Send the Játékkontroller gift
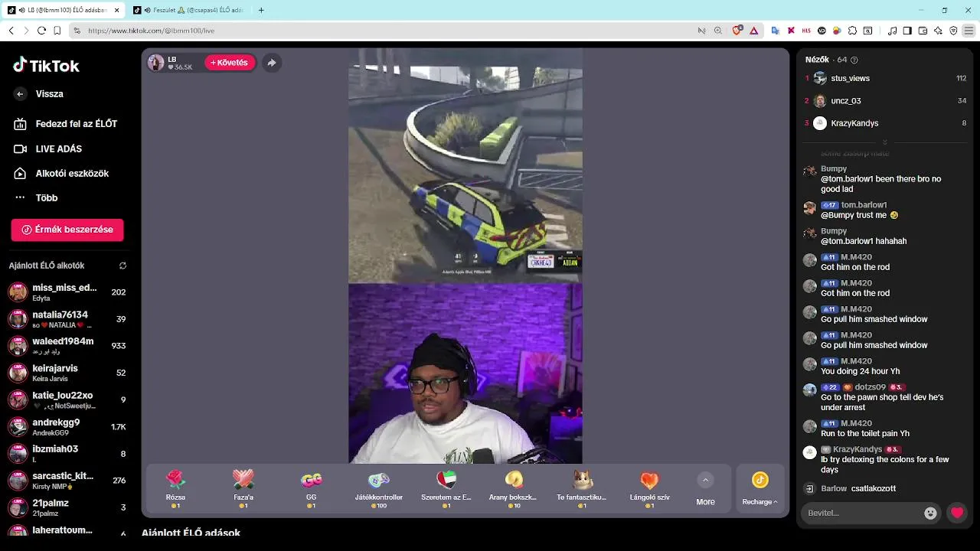Image resolution: width=980 pixels, height=551 pixels. [378, 490]
